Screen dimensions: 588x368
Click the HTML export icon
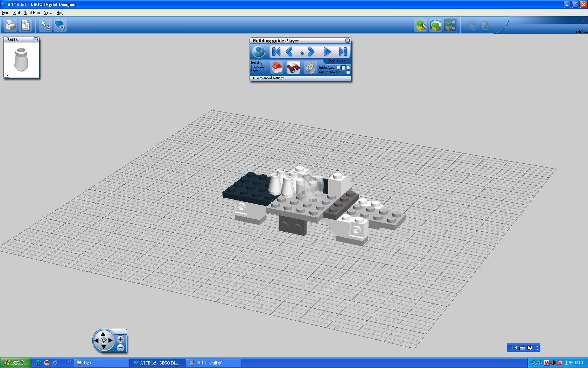26,25
